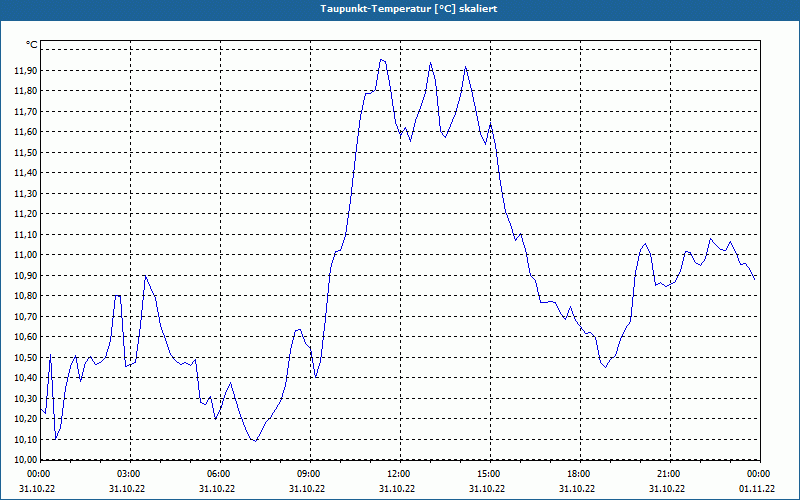Select the '31.10.22' date under 03:00

(x=127, y=489)
